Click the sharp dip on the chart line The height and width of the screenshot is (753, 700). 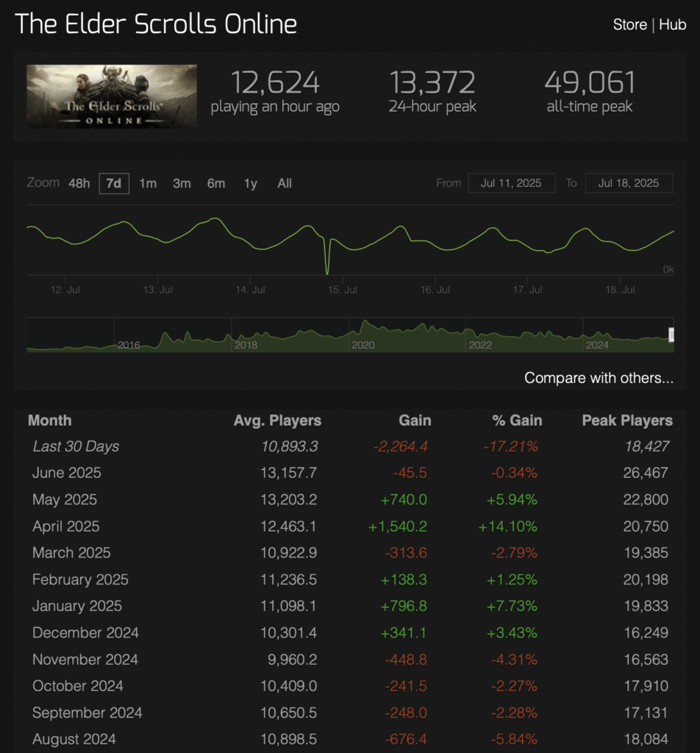[328, 269]
